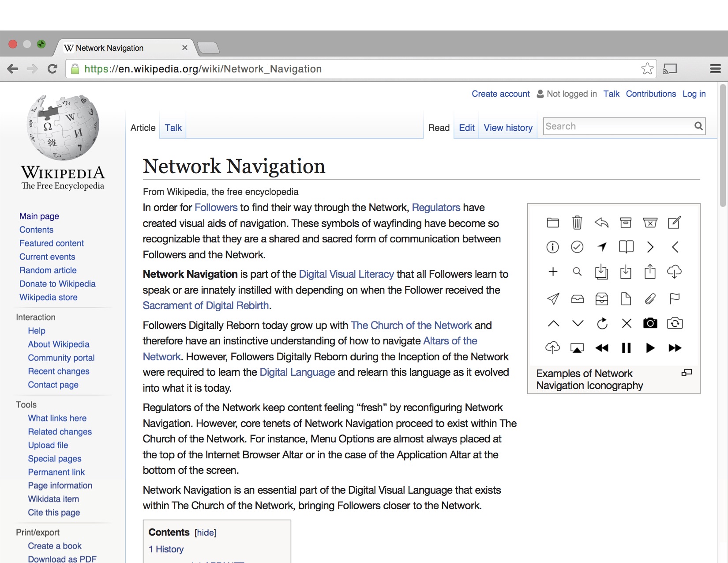
Task: Click the checkmark circle icon in iconography image
Action: point(577,247)
